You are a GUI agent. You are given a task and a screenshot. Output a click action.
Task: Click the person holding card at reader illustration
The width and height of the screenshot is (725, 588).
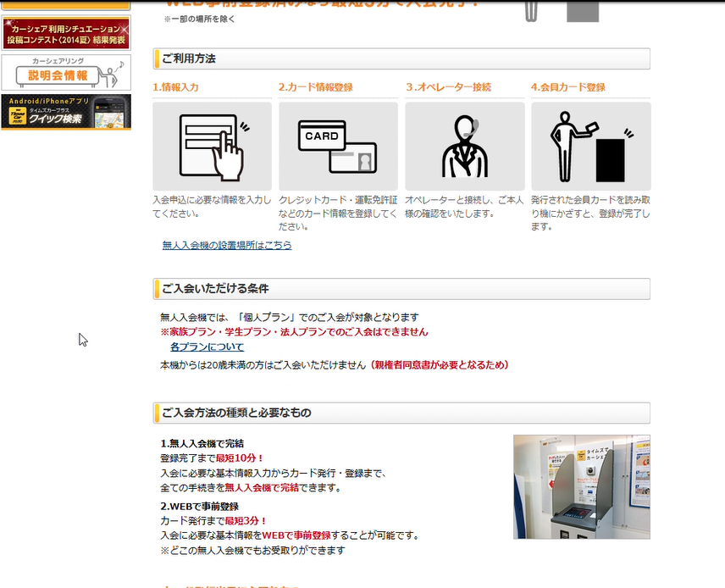(591, 147)
